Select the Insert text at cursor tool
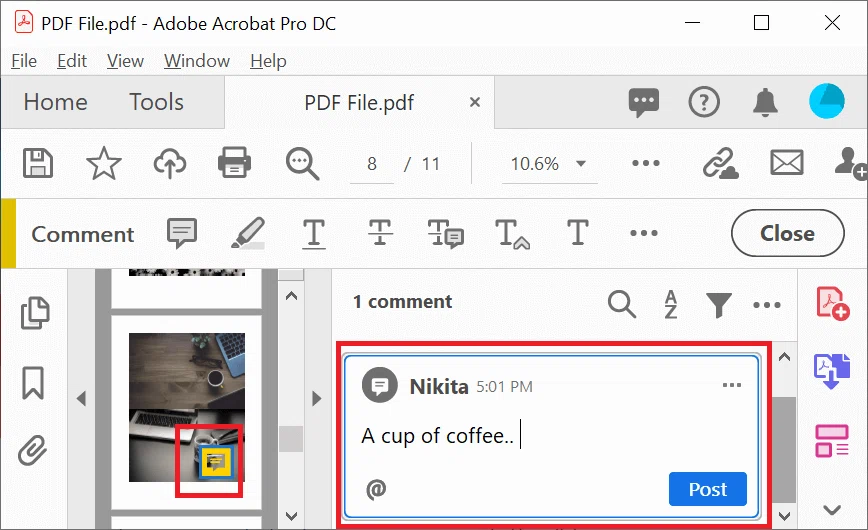Image resolution: width=868 pixels, height=530 pixels. (512, 234)
